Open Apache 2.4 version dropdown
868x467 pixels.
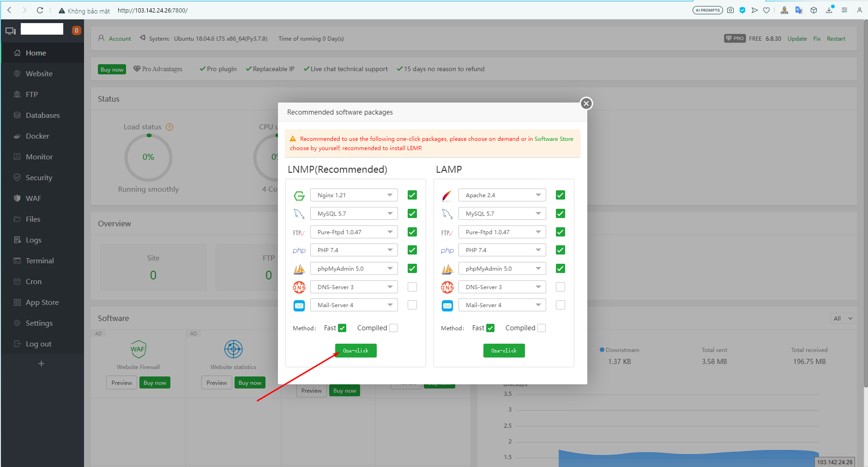click(x=502, y=195)
